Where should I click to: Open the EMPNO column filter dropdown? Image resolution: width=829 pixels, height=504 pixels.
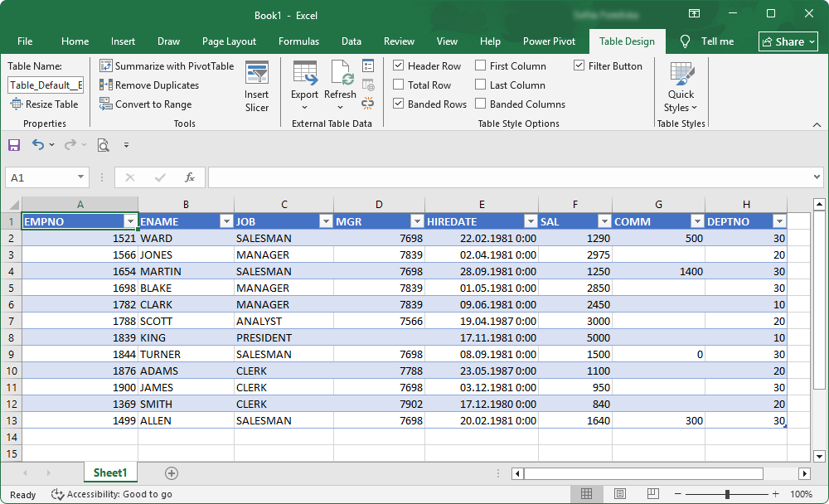click(130, 221)
